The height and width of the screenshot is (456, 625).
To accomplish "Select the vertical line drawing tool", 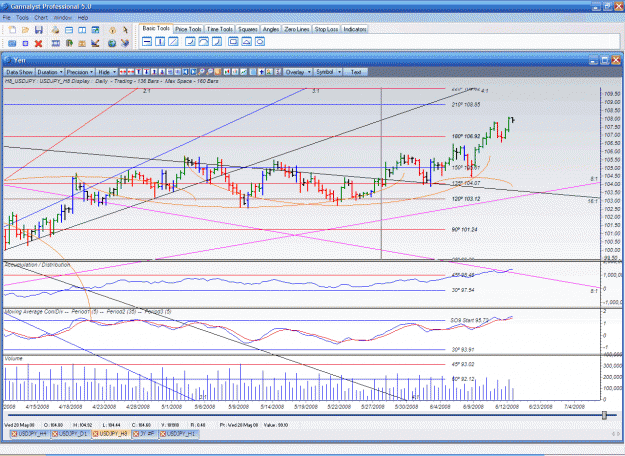I will pyautogui.click(x=160, y=41).
